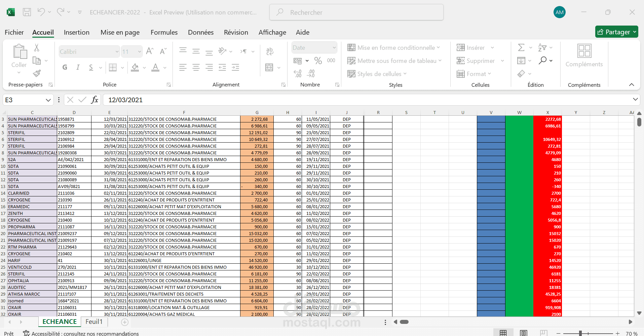Click Compléments add-ins button

coord(584,55)
